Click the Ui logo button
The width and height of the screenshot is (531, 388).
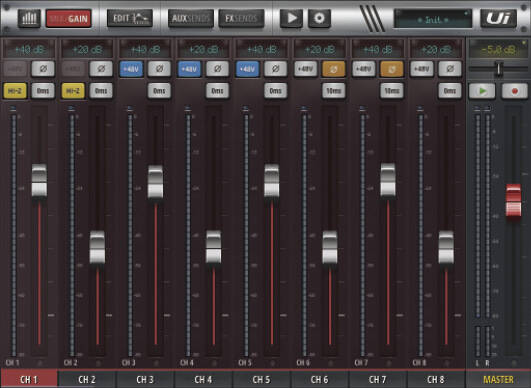pos(498,18)
